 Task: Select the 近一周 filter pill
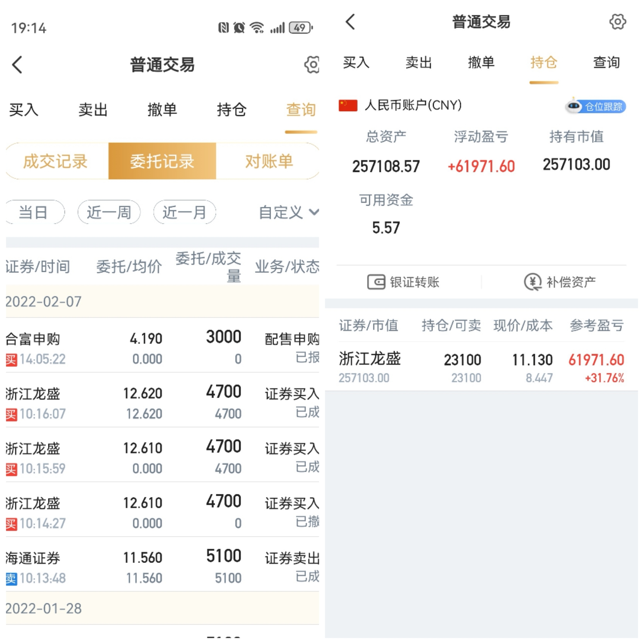click(x=109, y=212)
